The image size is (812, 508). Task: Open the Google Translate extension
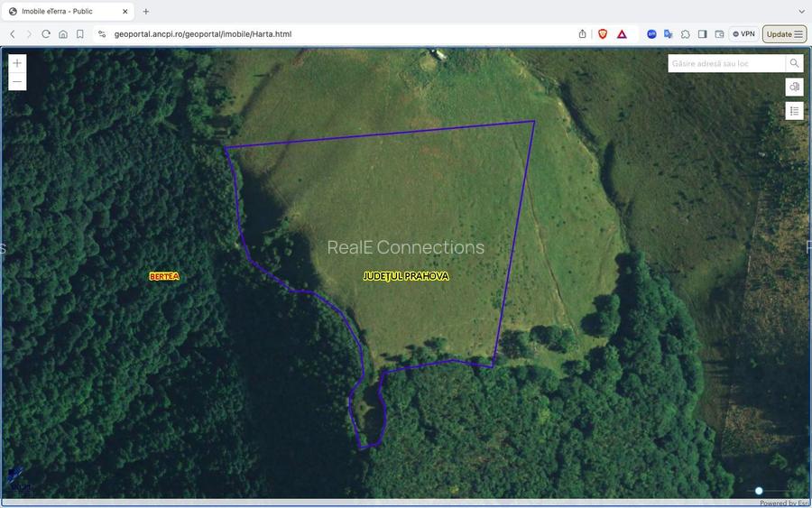pos(669,34)
